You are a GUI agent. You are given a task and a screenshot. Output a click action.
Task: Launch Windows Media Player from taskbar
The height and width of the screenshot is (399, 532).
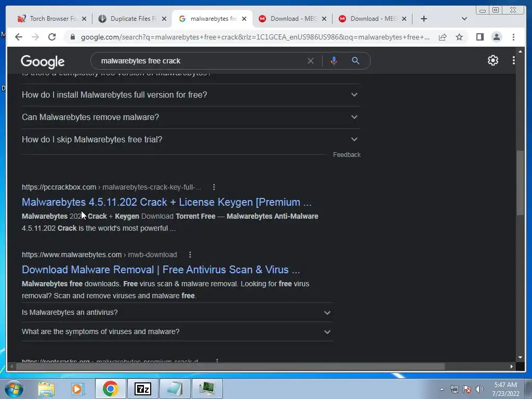(78, 389)
